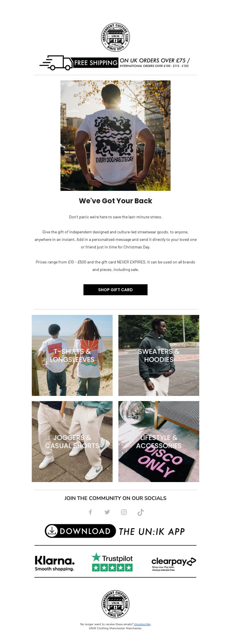Image resolution: width=231 pixels, height=644 pixels.
Task: Click the download arrow icon in app banner
Action: [x=51, y=531]
